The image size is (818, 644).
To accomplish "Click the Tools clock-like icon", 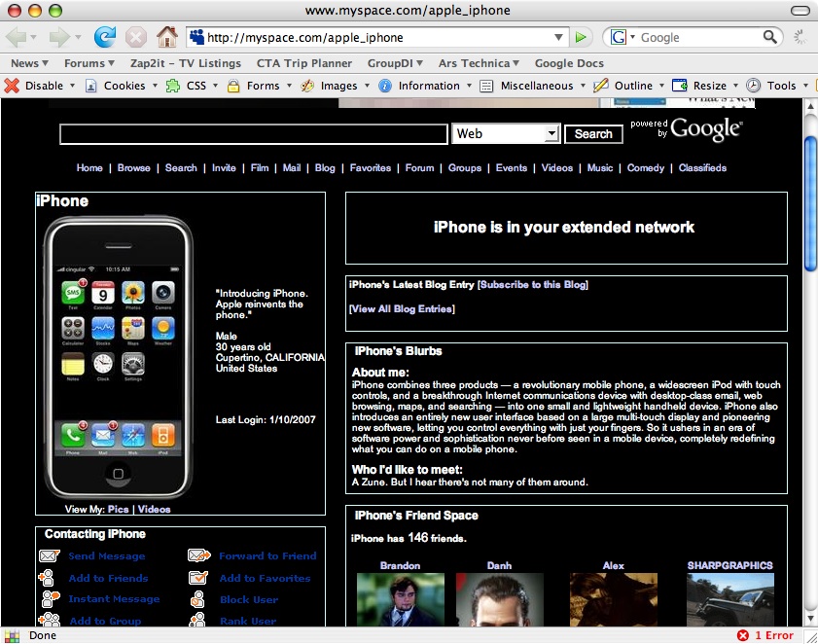I will click(x=753, y=85).
